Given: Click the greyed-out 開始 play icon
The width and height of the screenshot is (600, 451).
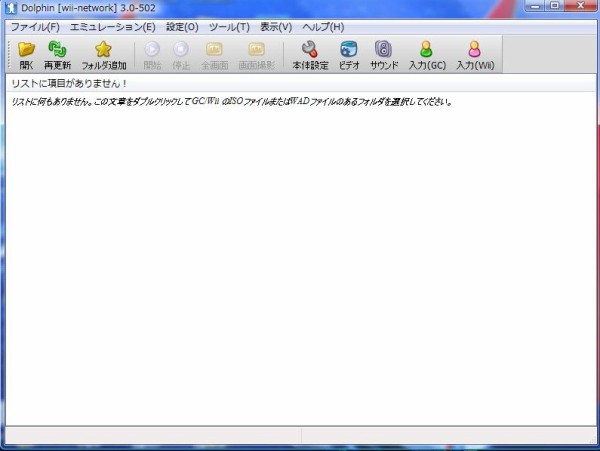Looking at the screenshot, I should (x=152, y=55).
